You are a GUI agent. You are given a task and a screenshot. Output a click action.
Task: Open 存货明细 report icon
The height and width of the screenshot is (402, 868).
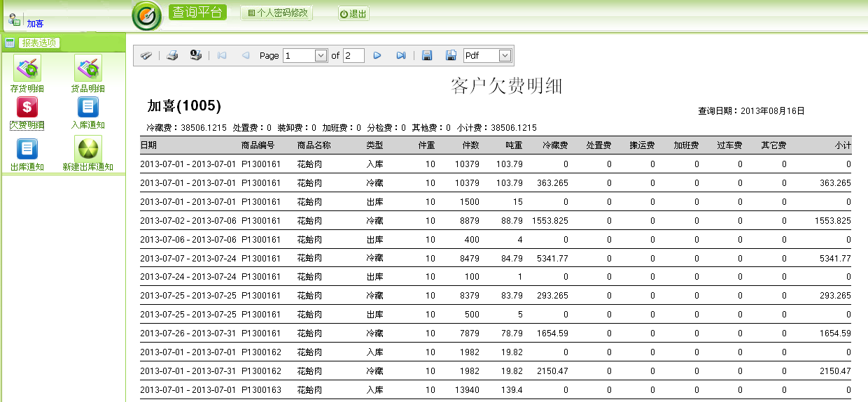click(27, 69)
